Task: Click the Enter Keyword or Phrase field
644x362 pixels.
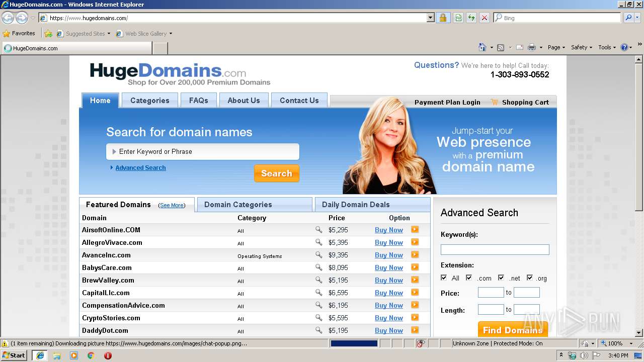Action: click(203, 151)
